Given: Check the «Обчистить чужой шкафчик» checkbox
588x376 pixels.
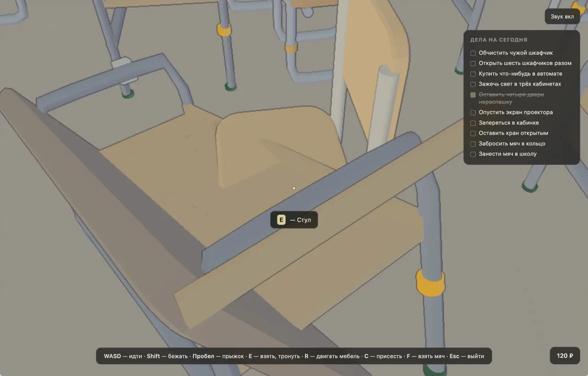Looking at the screenshot, I should pyautogui.click(x=473, y=53).
